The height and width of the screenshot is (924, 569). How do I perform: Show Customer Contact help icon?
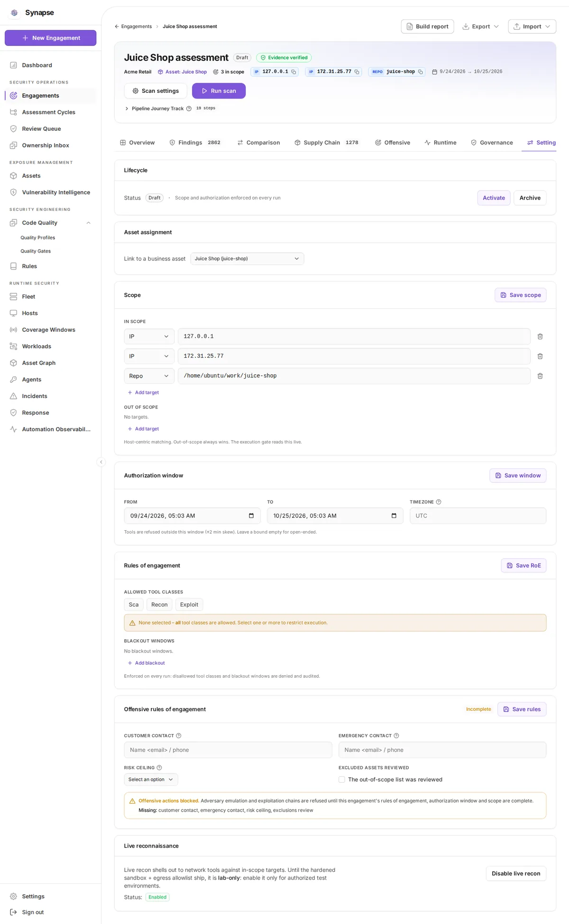pos(179,736)
